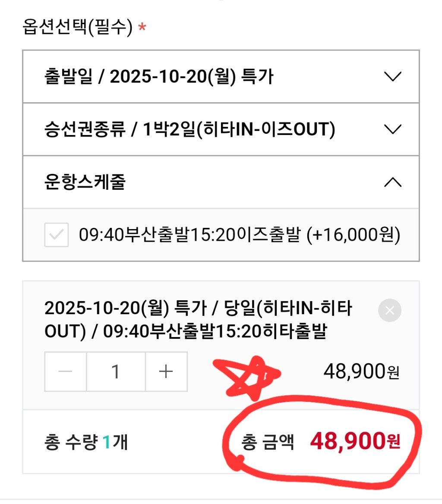Click the item price 48,900원 beside quantity
The image size is (442, 504).
click(x=361, y=371)
